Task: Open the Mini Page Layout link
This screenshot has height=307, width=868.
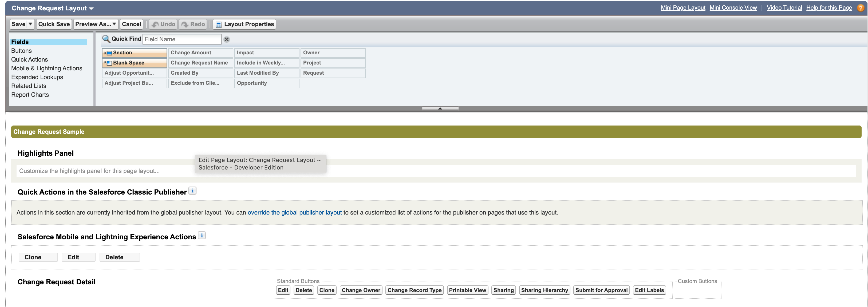Action: pyautogui.click(x=683, y=8)
